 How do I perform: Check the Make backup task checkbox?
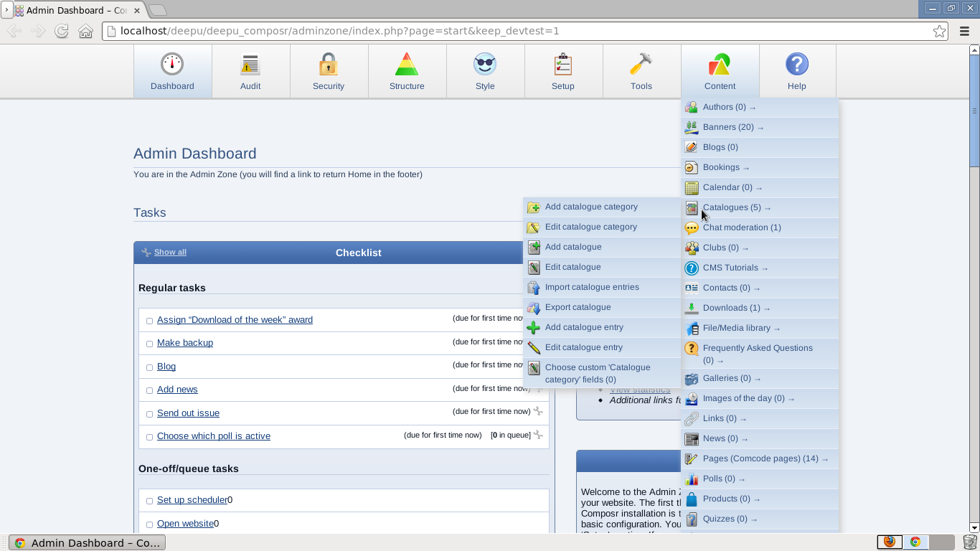149,344
